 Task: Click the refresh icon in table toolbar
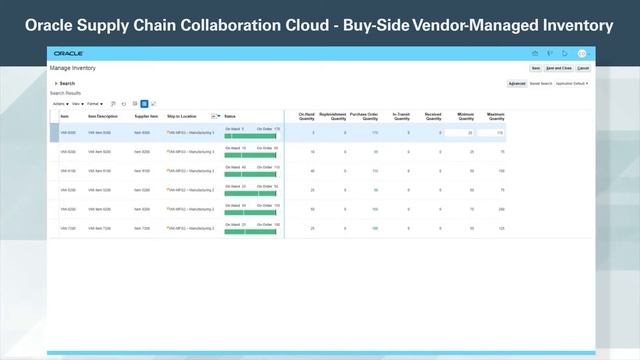124,104
